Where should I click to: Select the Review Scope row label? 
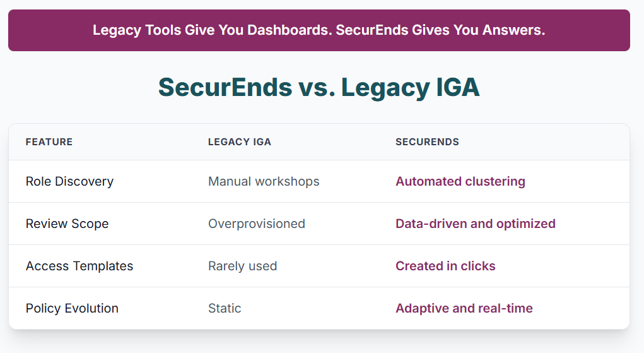point(67,224)
